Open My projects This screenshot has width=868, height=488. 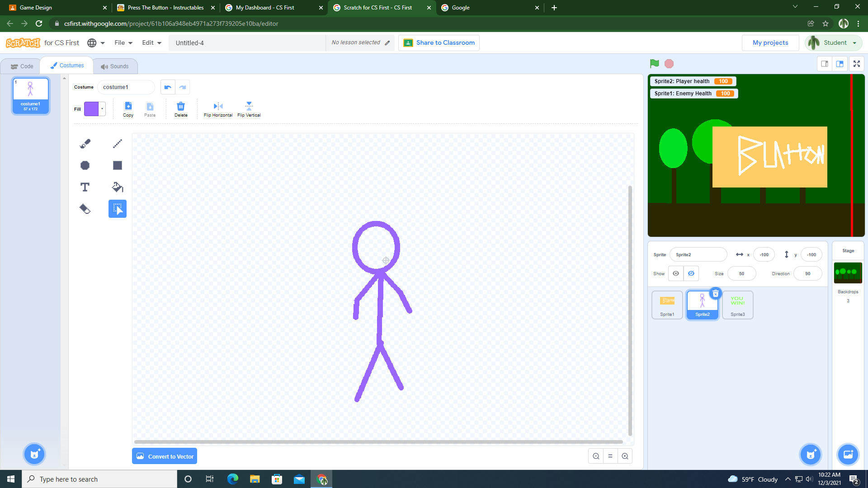(770, 42)
